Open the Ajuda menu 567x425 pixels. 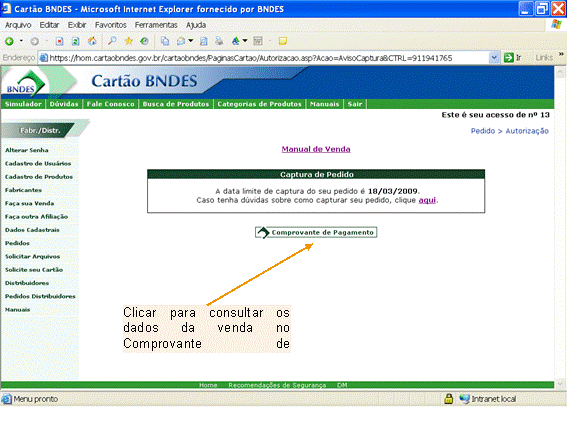pyautogui.click(x=196, y=25)
